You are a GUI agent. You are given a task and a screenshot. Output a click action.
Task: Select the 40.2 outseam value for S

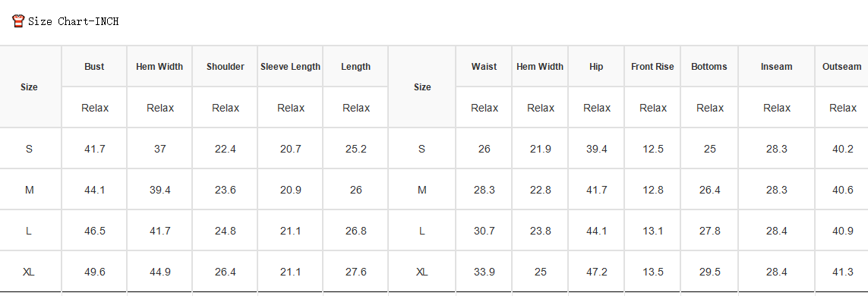(x=843, y=149)
